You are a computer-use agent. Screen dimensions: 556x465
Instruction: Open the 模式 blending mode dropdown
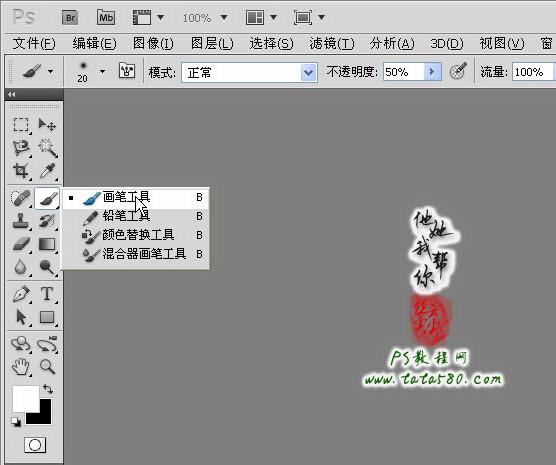click(249, 73)
